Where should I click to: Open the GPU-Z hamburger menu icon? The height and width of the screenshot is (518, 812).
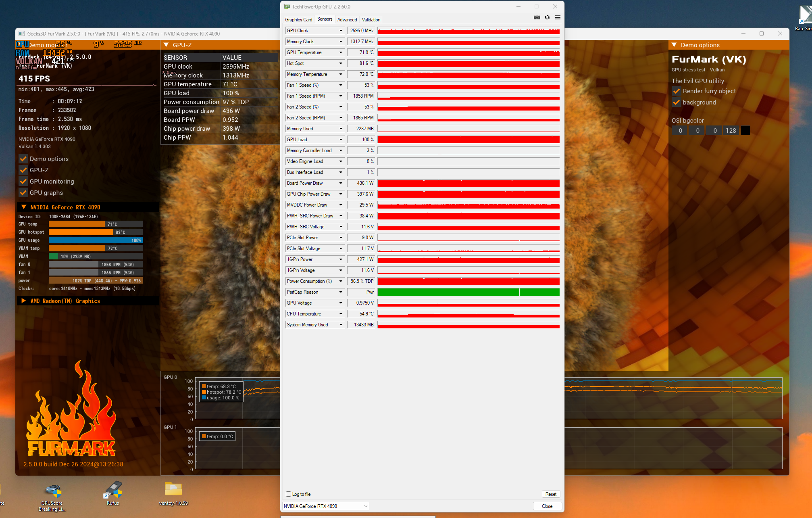click(x=558, y=17)
